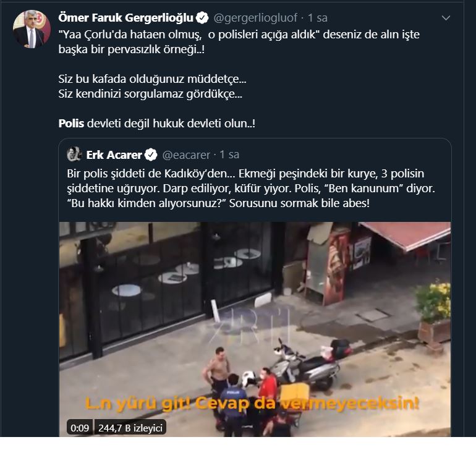Image resolution: width=476 pixels, height=450 pixels.
Task: Click Erk Acarer's small profile avatar
Action: [x=74, y=153]
